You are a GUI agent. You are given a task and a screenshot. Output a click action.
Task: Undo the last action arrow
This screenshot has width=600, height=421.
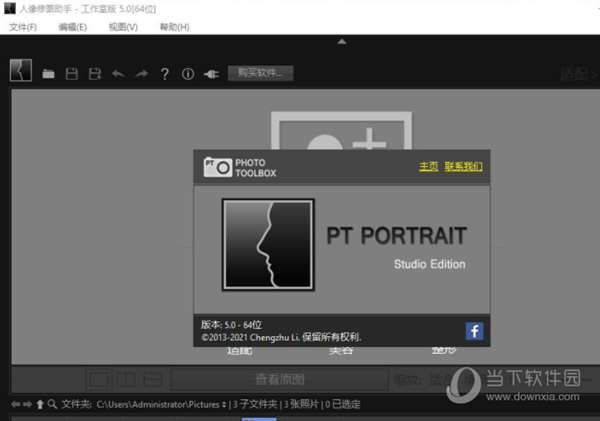tap(118, 73)
